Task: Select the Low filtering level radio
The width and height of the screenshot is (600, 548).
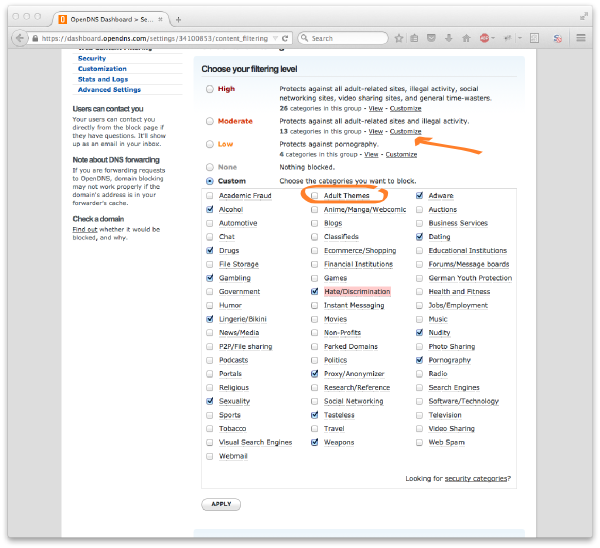Action: 210,144
